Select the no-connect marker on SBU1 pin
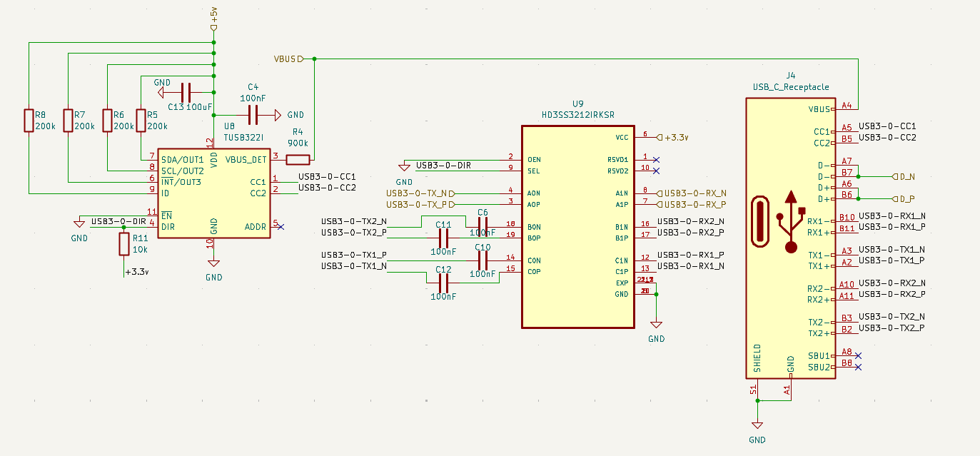Viewport: 980px width, 456px height. [858, 355]
